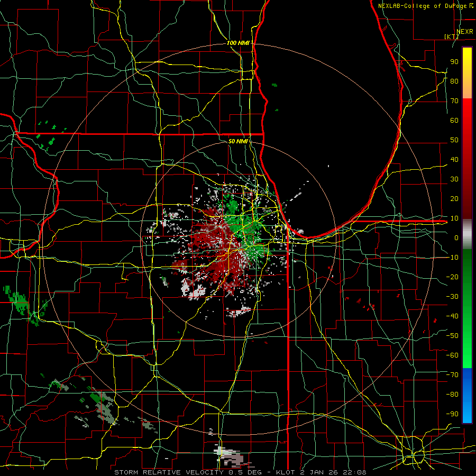The image size is (476, 476).
Task: Click the -70 value on the velocity scale
Action: tap(452, 375)
